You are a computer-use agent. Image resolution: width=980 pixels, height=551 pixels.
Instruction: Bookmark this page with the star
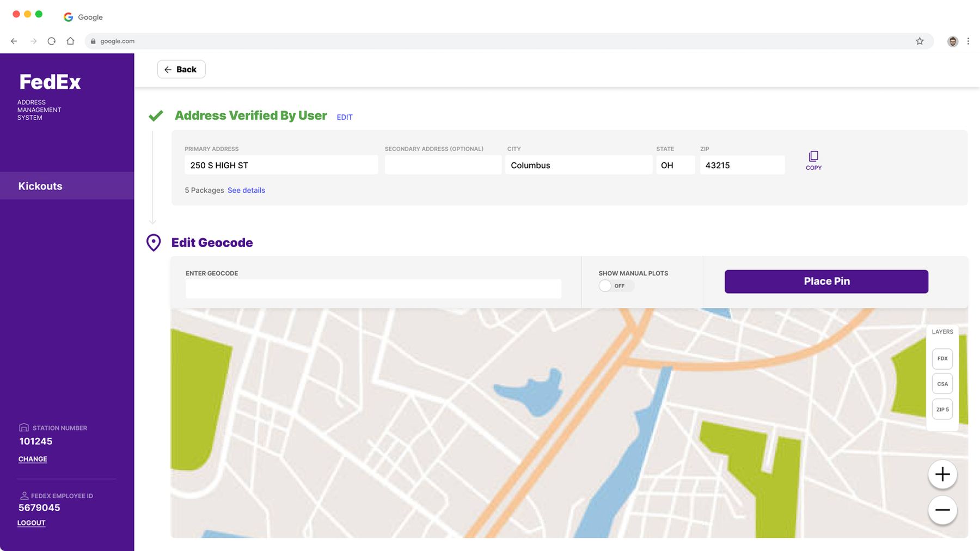(x=920, y=41)
